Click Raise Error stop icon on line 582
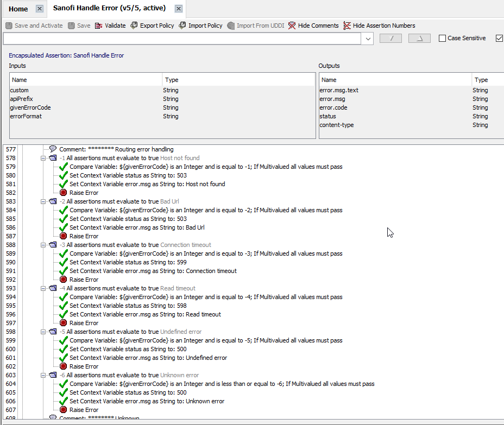Viewport: 504px width, 425px height. (x=64, y=193)
